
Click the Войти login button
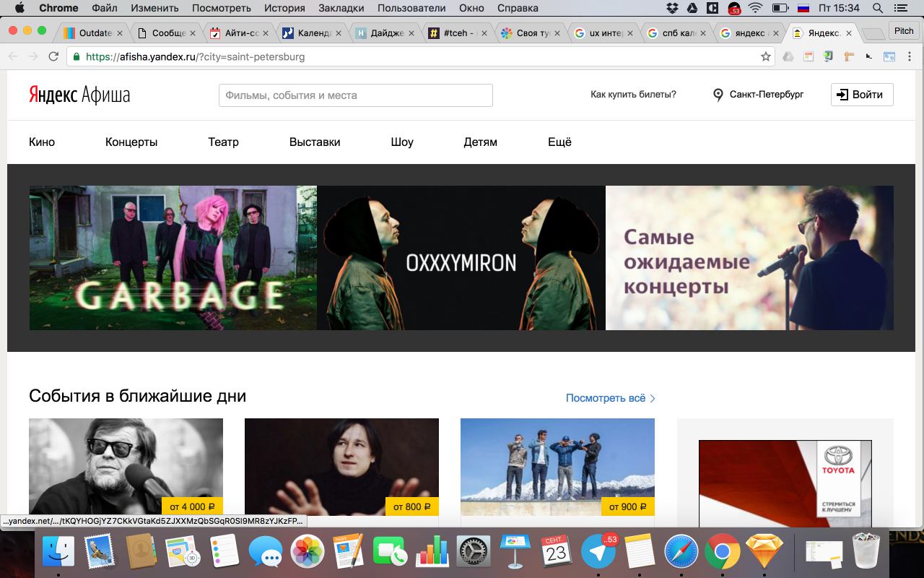click(x=862, y=95)
